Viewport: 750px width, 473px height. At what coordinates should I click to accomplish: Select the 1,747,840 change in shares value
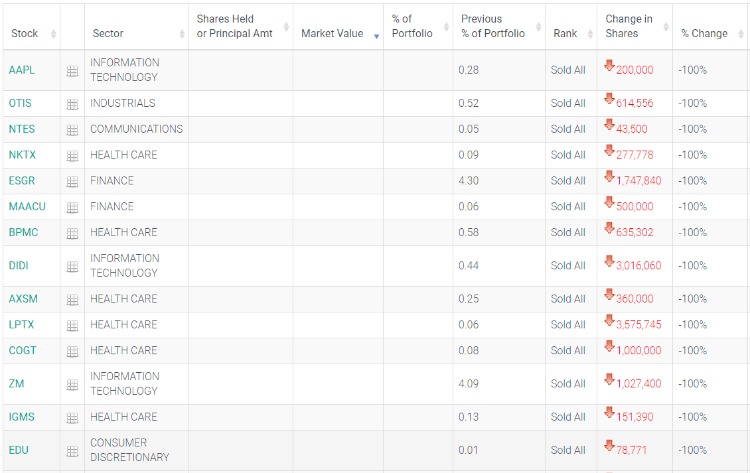[x=639, y=180]
